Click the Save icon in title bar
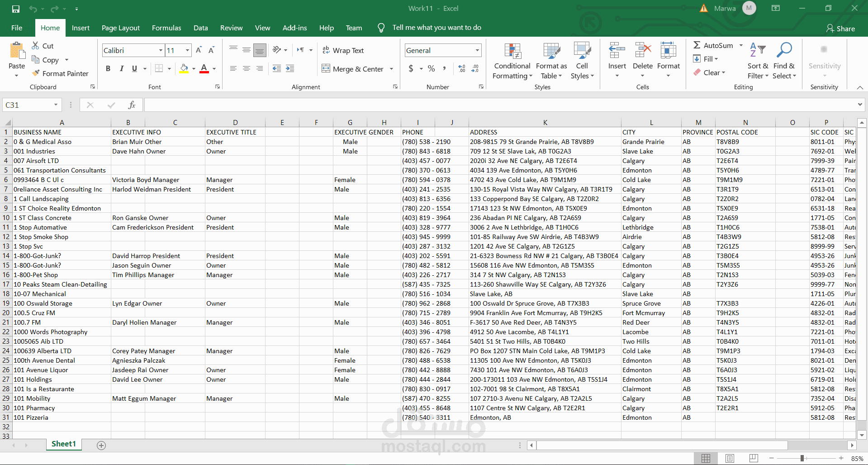Image resolution: width=868 pixels, height=465 pixels. click(16, 9)
